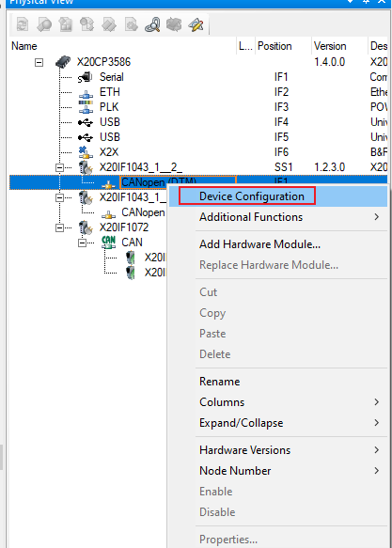
Task: Click the Name column header
Action: click(122, 46)
